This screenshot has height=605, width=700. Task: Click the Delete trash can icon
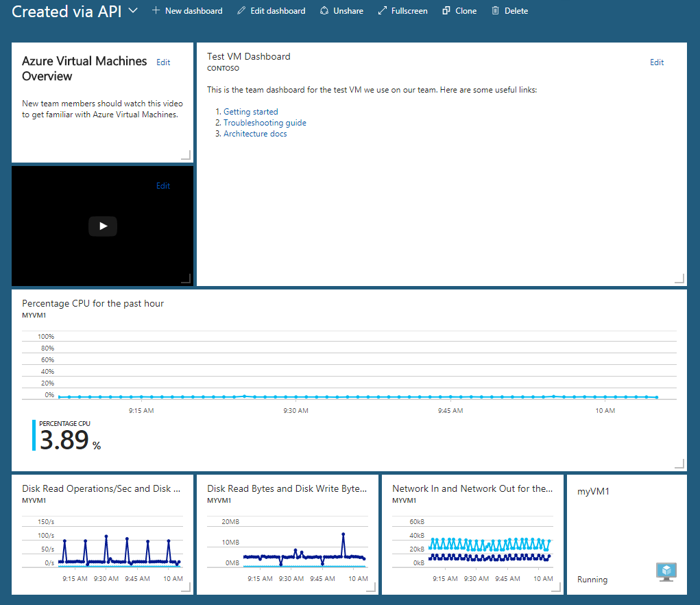(495, 11)
